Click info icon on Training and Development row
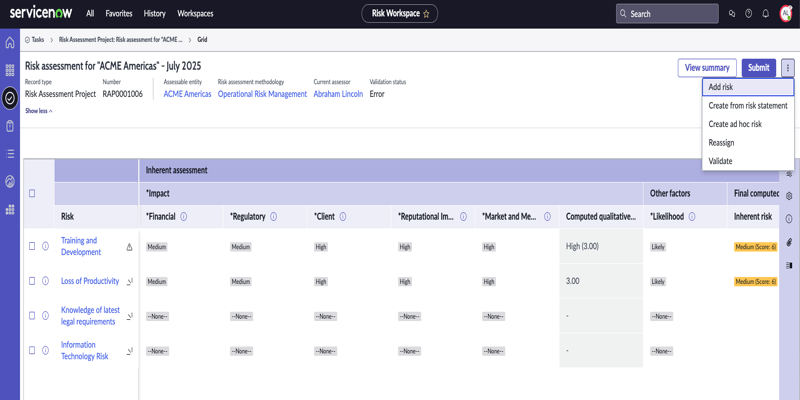 tap(45, 246)
